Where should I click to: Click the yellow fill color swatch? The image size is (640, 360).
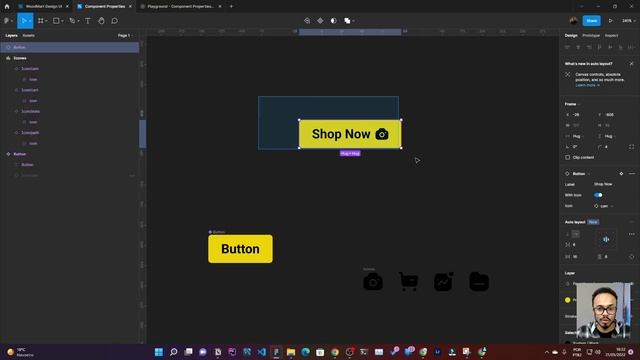[x=567, y=300]
